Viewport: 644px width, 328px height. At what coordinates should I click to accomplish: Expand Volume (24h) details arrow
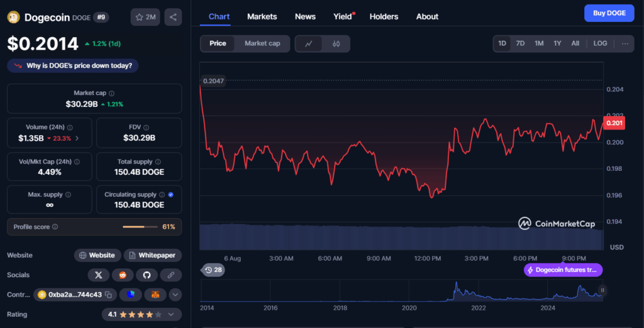click(77, 138)
